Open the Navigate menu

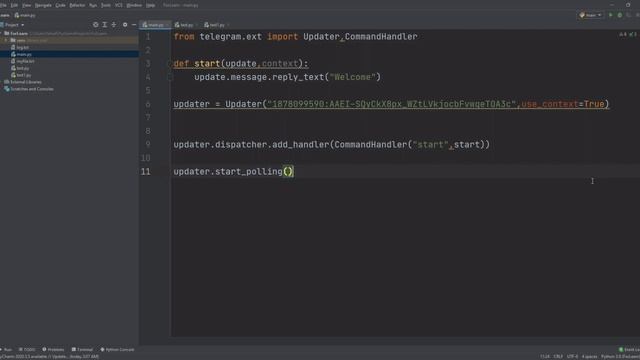43,5
